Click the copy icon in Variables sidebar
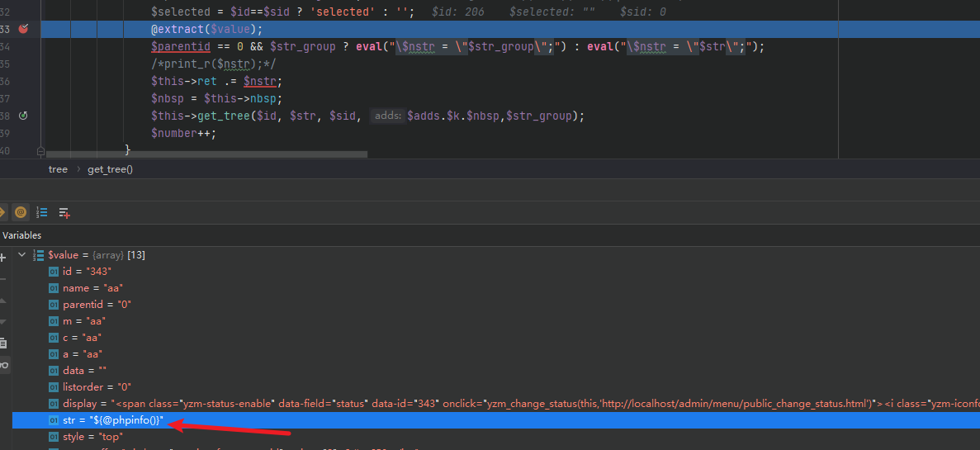Viewport: 980px width, 450px height. click(3, 343)
